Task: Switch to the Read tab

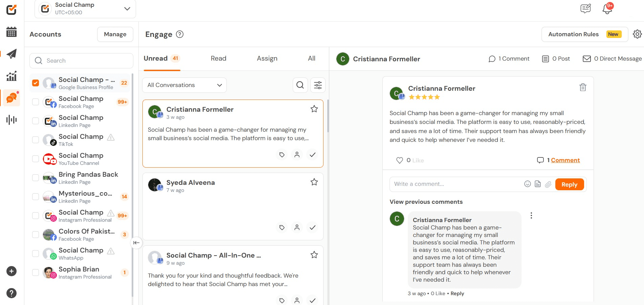Action: coord(218,58)
